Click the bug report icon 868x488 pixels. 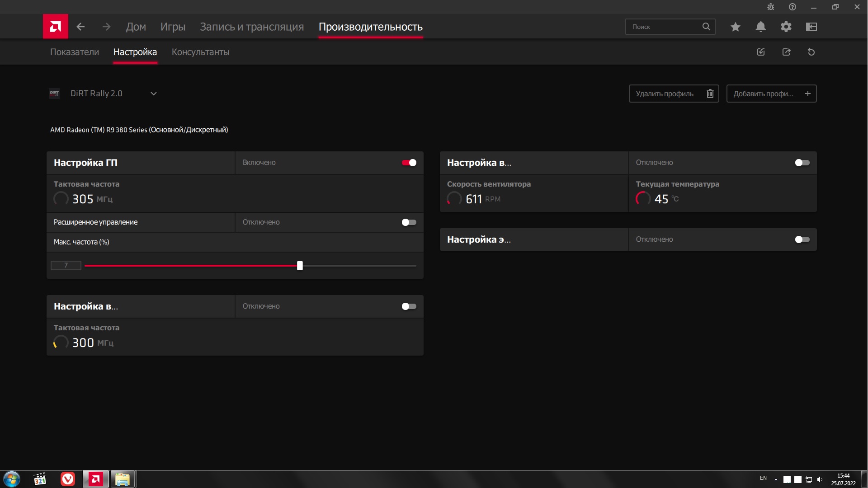tap(771, 7)
